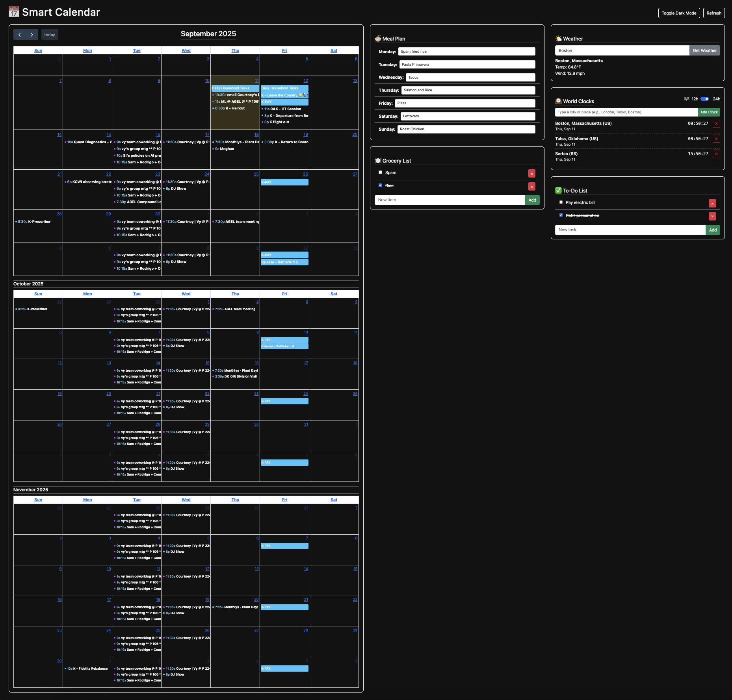Go to next month with right chevron
The width and height of the screenshot is (732, 700).
click(x=32, y=35)
